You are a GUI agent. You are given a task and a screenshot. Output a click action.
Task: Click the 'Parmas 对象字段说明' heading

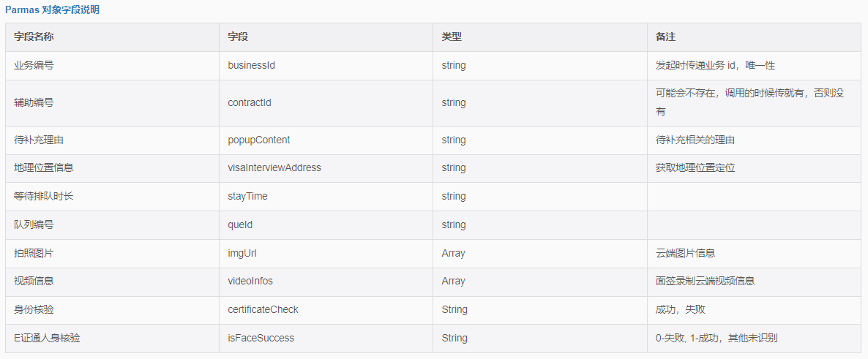click(x=53, y=10)
